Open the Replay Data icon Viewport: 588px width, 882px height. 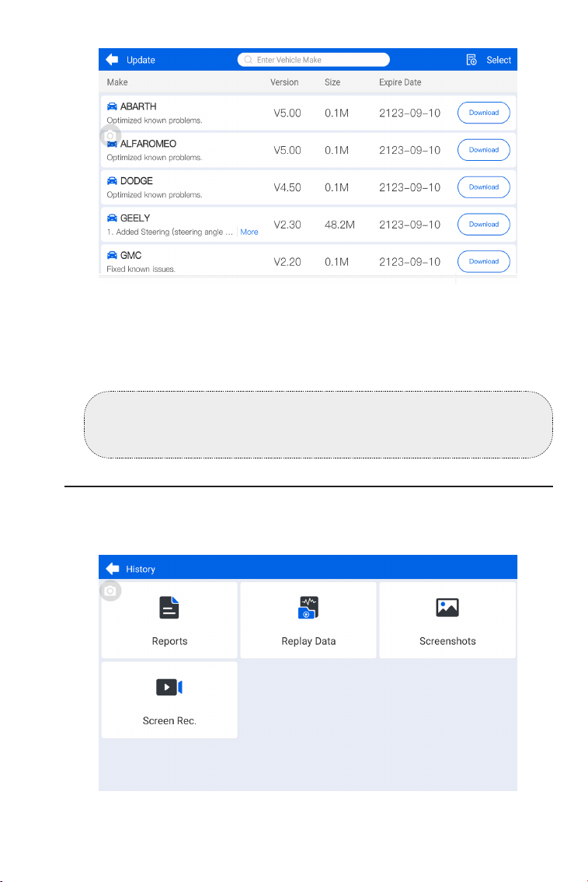click(308, 608)
